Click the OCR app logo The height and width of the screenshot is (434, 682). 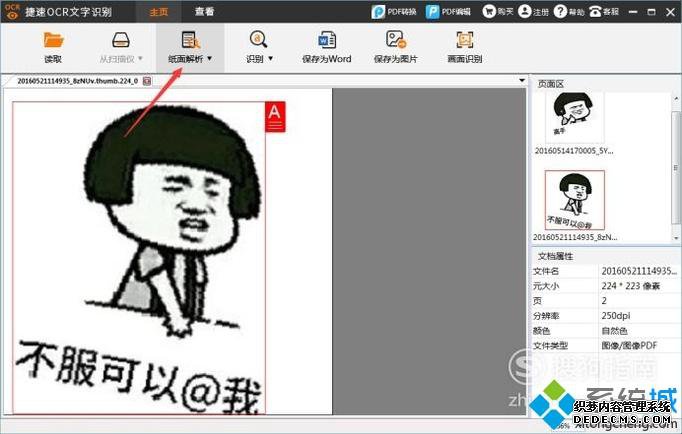point(12,11)
